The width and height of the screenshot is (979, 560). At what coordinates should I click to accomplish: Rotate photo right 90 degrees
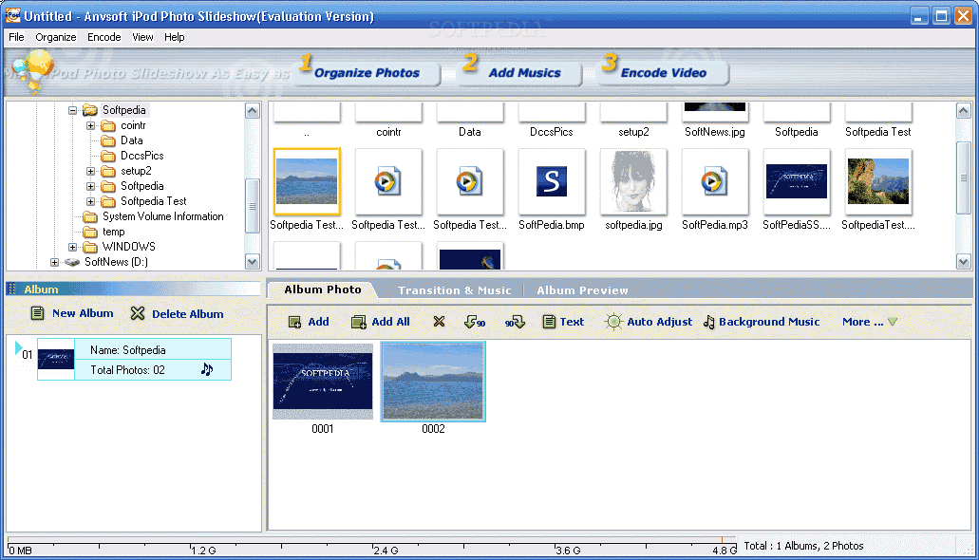[515, 322]
